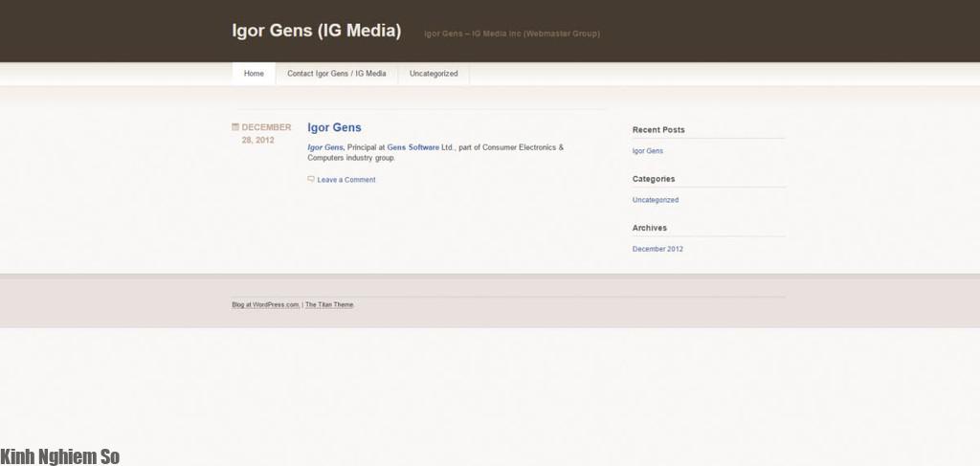The image size is (980, 466).
Task: Click the Categories heading
Action: (x=653, y=179)
